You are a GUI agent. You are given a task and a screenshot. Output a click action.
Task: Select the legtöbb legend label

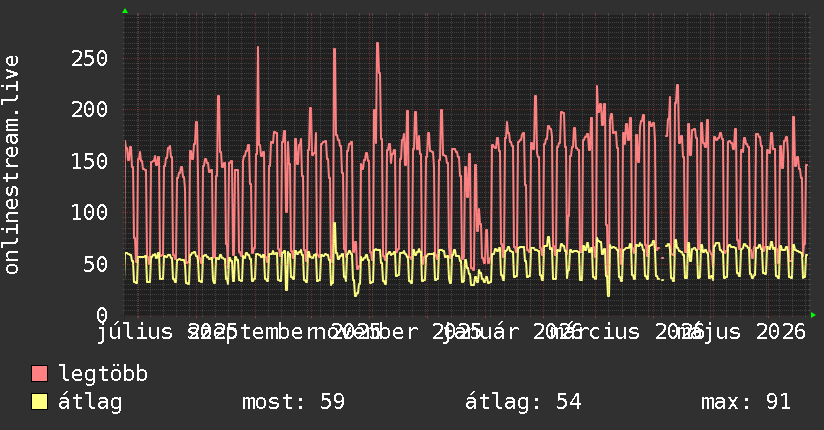[x=103, y=374]
